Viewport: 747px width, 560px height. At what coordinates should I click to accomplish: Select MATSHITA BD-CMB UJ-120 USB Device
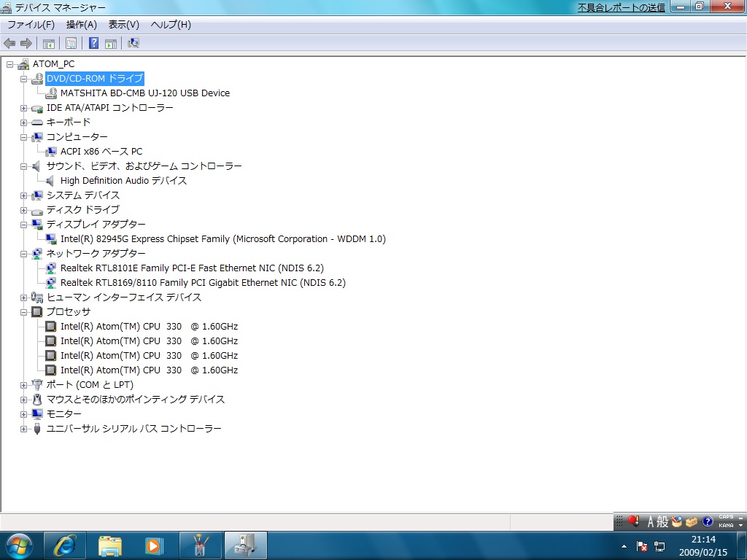point(145,93)
